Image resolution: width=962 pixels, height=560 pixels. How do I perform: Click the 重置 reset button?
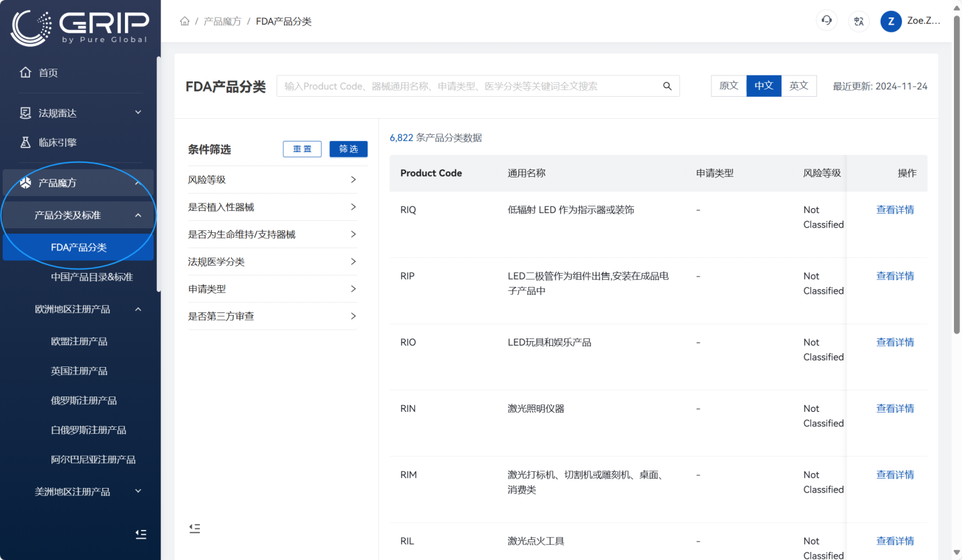302,149
